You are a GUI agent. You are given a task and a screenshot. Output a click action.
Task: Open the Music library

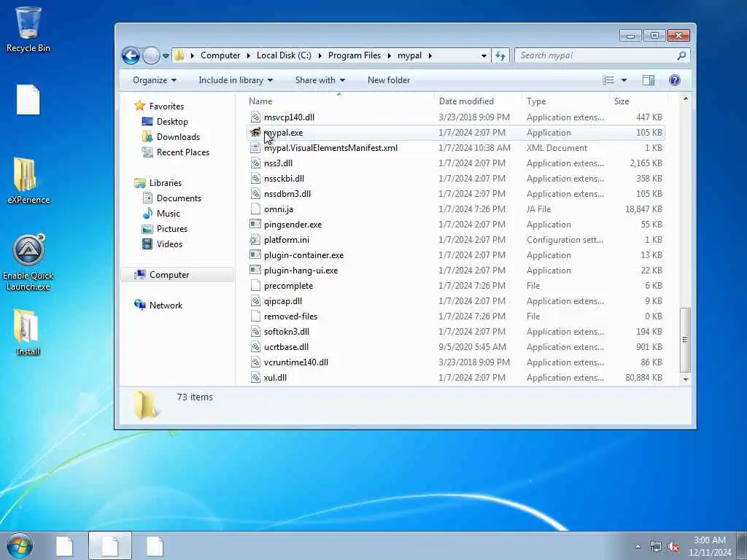[169, 214]
